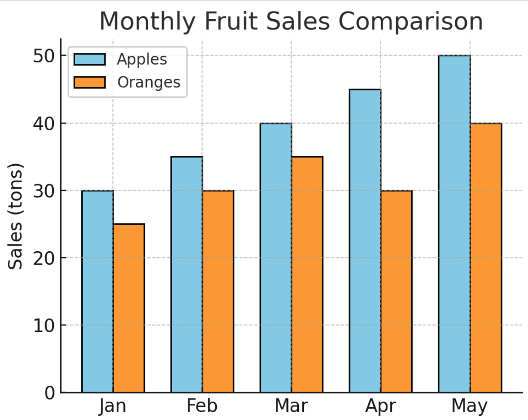
Task: Click the orange Oranges legend swatch
Action: (90, 82)
